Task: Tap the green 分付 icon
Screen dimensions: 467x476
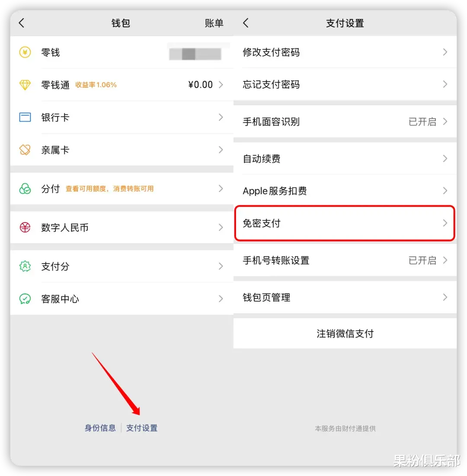Action: click(25, 188)
